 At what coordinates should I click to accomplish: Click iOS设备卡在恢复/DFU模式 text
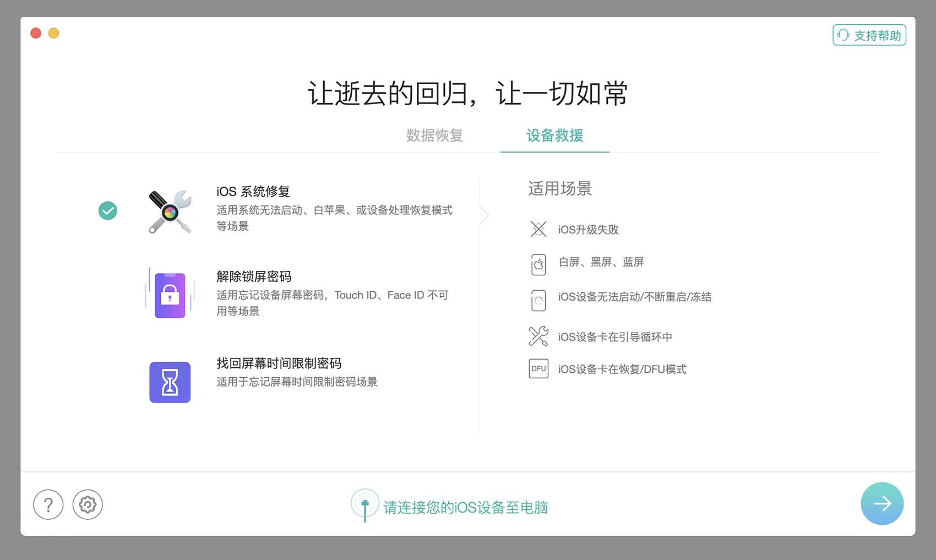tap(622, 369)
